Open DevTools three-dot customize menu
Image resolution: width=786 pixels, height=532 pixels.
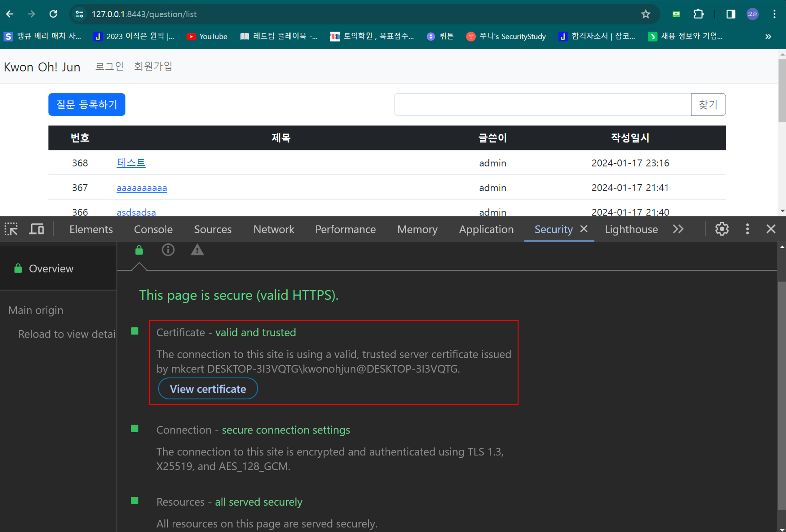pos(748,229)
